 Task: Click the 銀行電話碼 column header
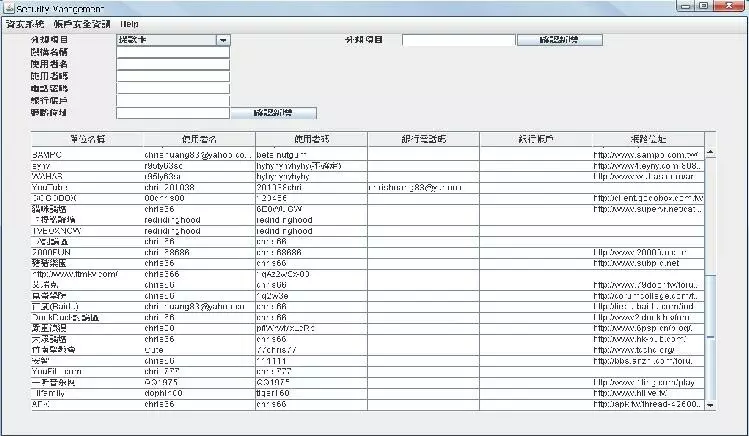[424, 139]
